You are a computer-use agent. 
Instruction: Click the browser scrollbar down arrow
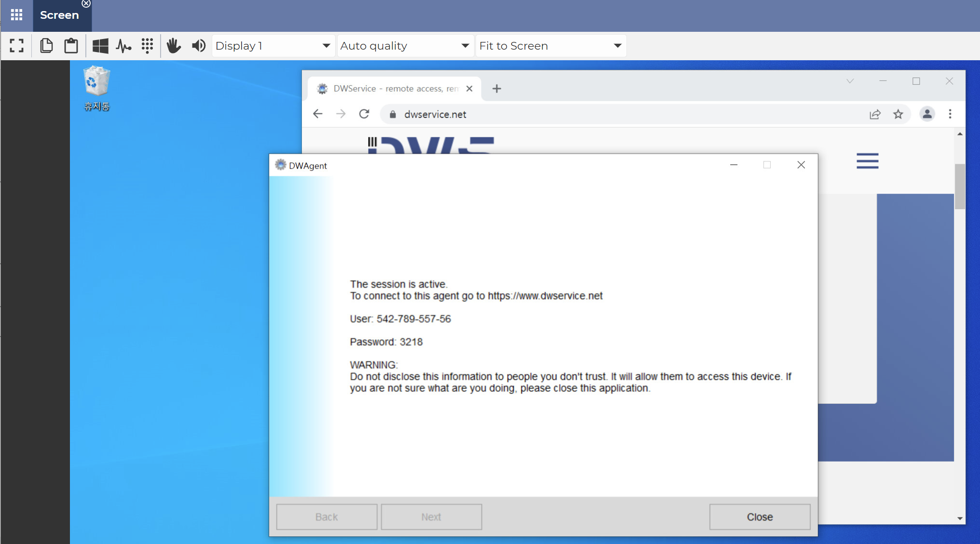pos(960,518)
